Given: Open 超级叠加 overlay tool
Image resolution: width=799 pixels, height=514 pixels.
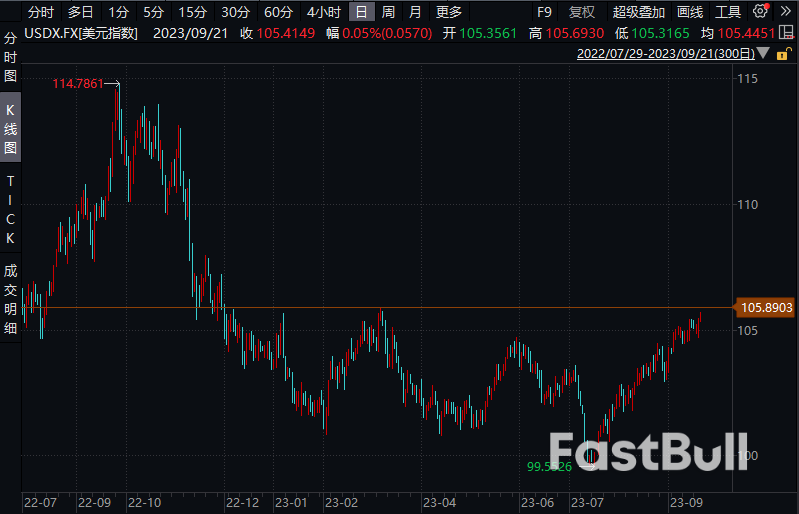Looking at the screenshot, I should [639, 12].
